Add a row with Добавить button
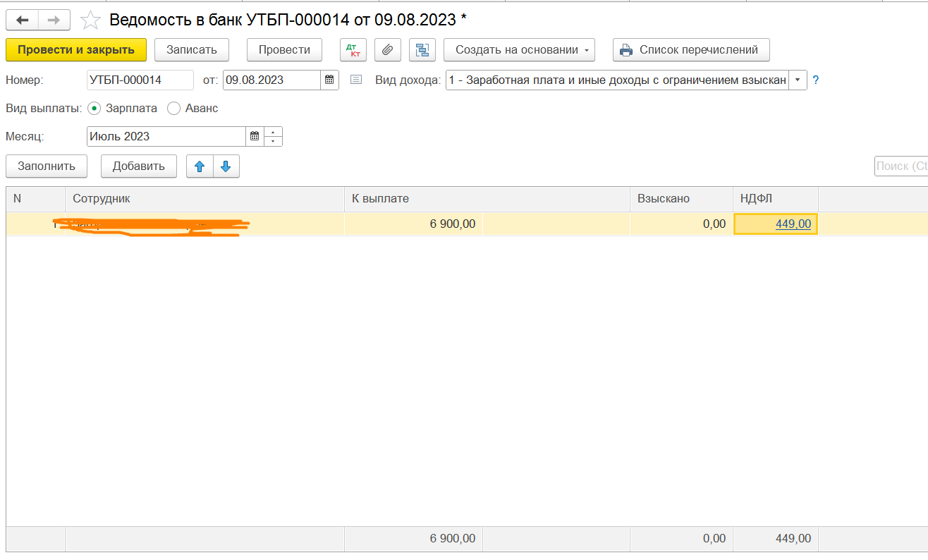 click(x=139, y=166)
